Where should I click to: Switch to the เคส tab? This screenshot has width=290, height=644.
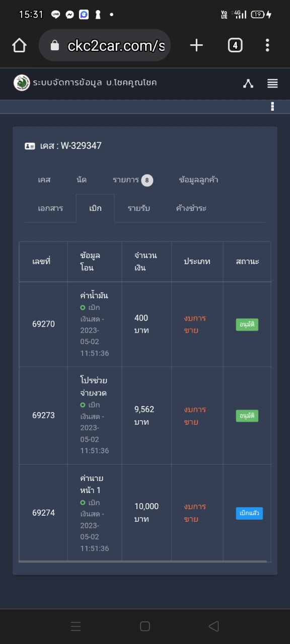click(x=44, y=180)
